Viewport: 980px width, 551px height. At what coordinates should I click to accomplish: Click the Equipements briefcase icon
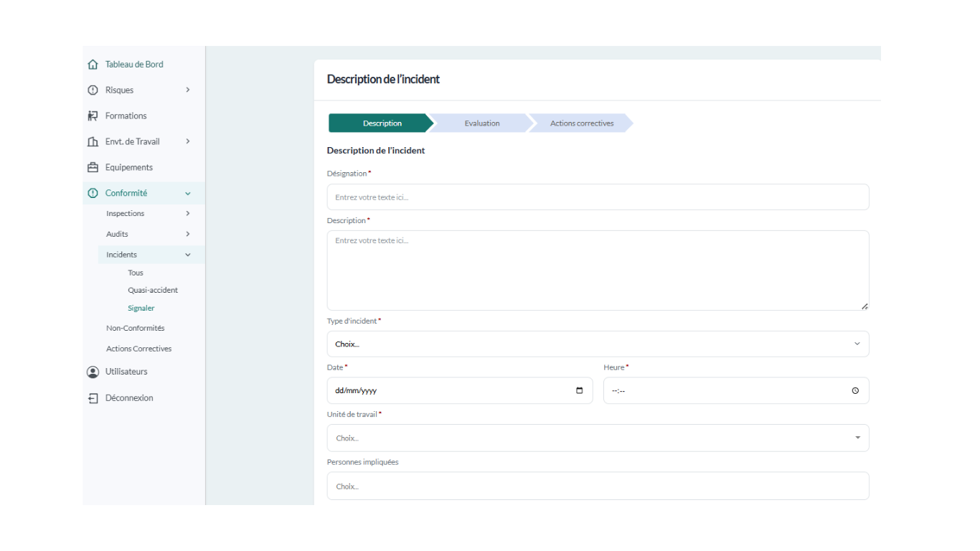click(x=93, y=168)
